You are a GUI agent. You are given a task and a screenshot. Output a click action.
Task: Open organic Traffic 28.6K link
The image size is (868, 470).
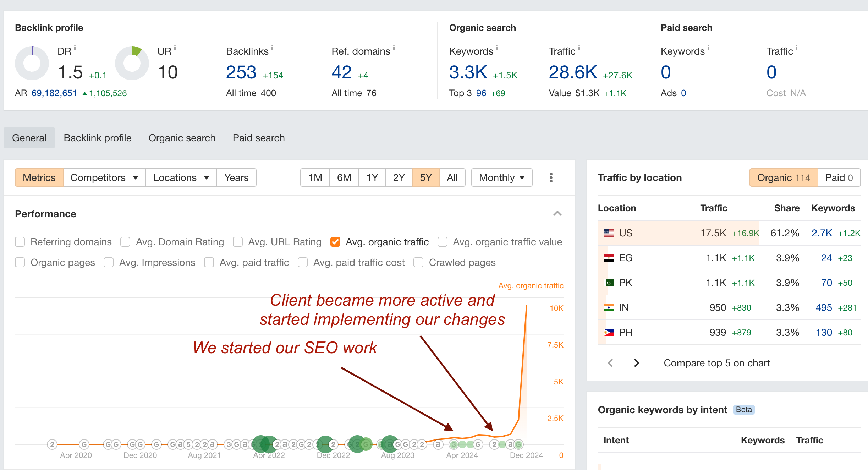(x=573, y=72)
